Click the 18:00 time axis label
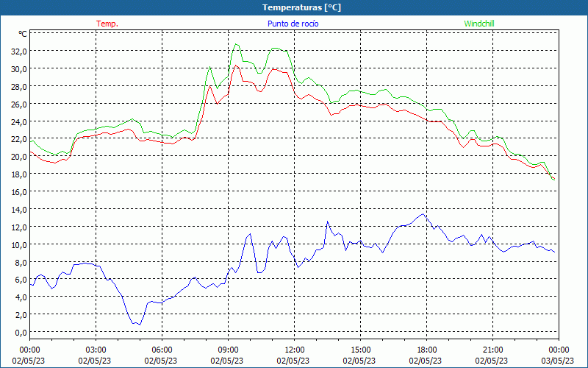Viewport: 588px width, 368px height. coord(426,350)
